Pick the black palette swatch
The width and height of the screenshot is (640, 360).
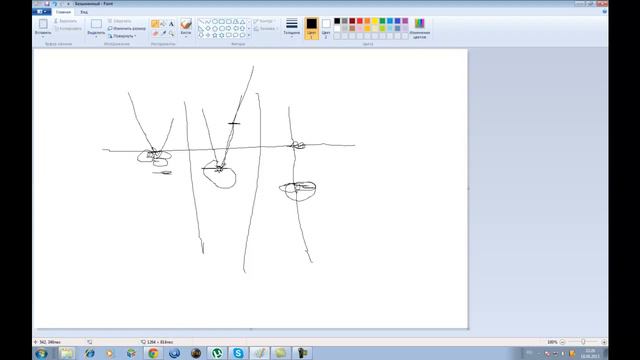click(x=337, y=21)
